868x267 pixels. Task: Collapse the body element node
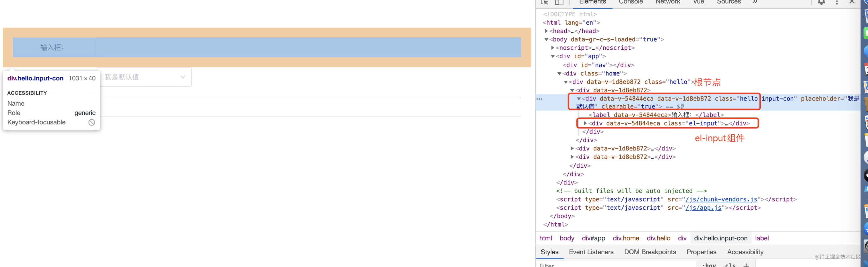click(x=546, y=39)
